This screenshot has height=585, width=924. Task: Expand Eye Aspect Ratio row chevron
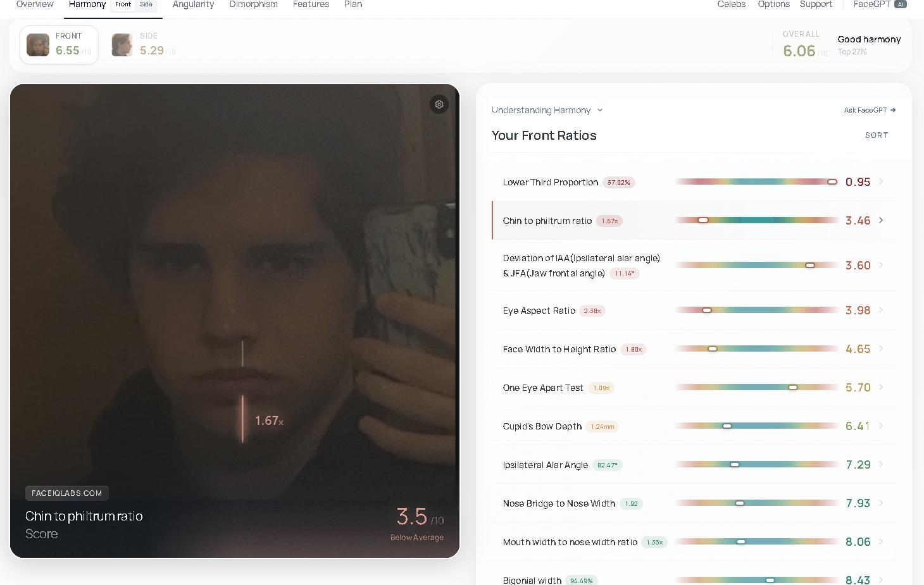click(x=881, y=310)
